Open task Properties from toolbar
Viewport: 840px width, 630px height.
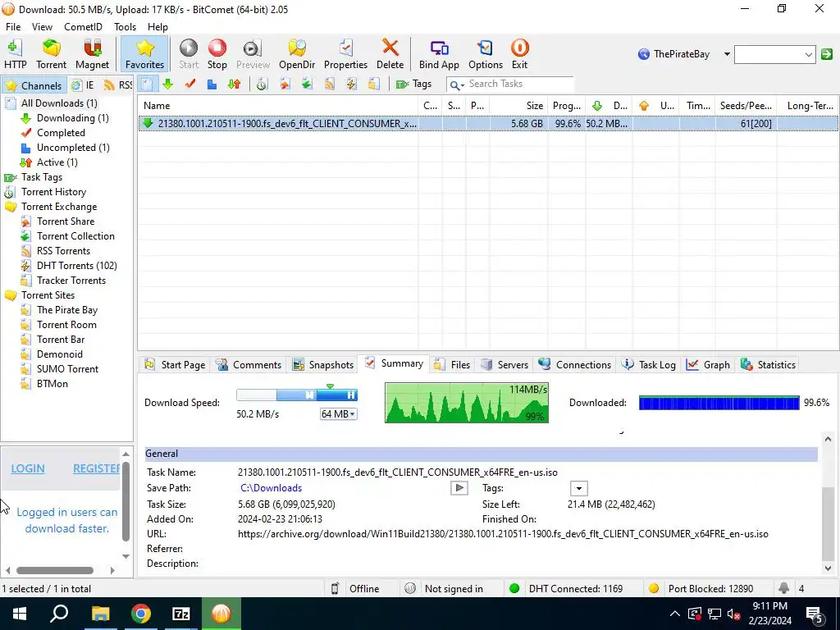(345, 54)
